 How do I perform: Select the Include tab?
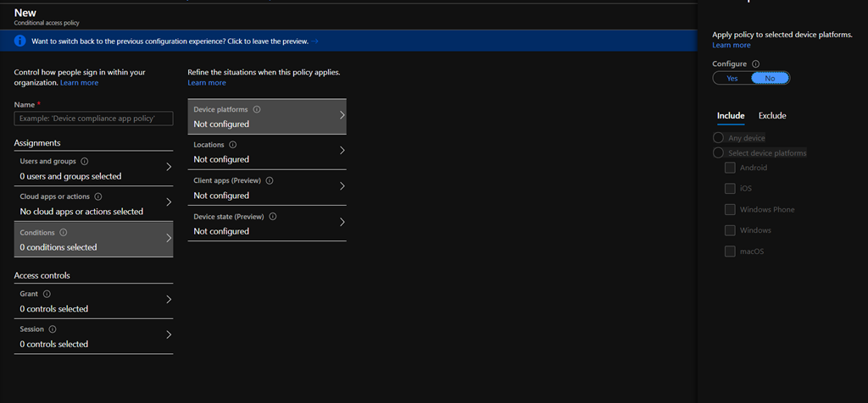(731, 116)
